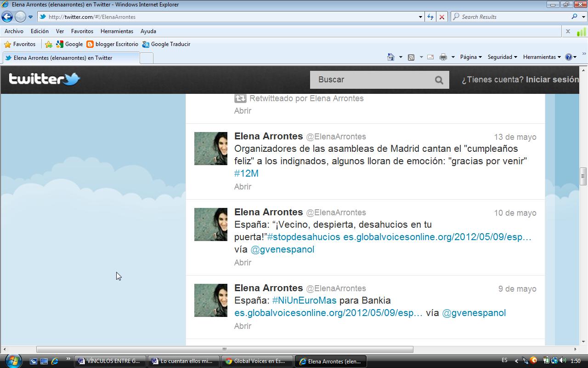Switch to Global Voices en Es... Chrome window

(257, 361)
